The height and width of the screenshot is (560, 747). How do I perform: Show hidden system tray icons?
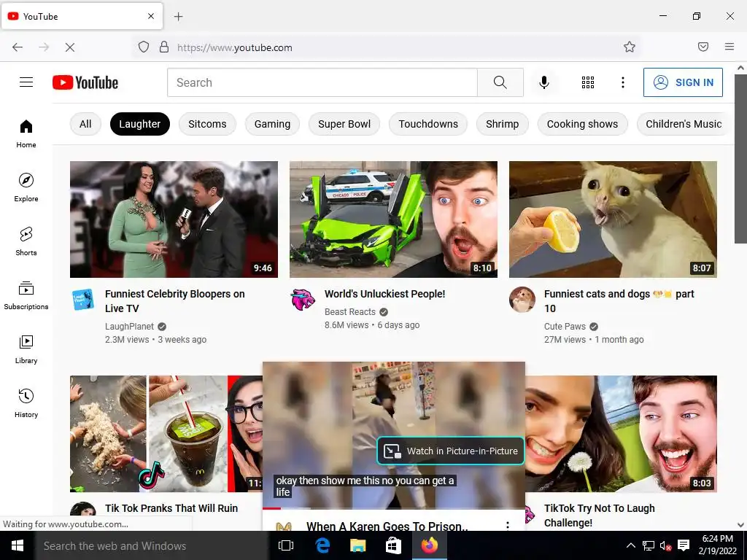tap(631, 545)
